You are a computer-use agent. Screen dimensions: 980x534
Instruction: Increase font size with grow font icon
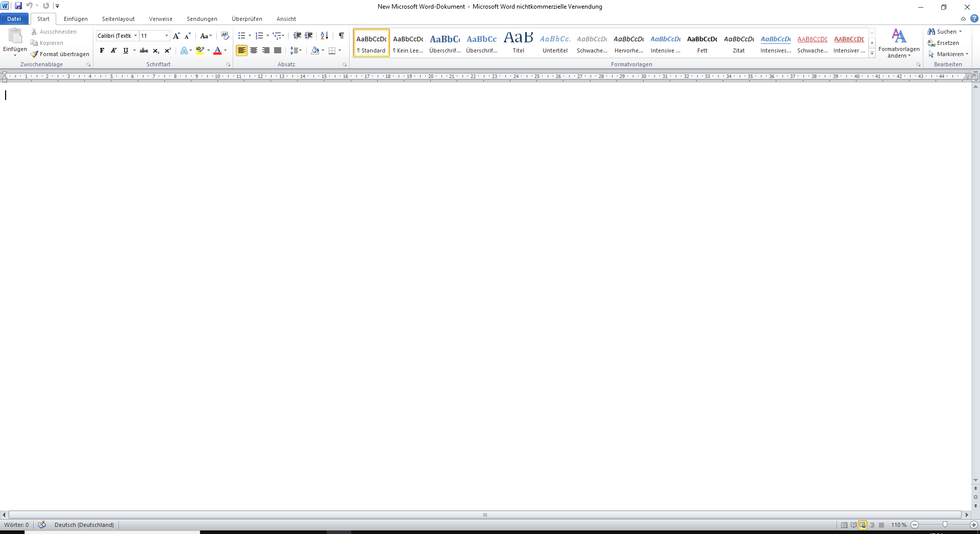coord(176,36)
